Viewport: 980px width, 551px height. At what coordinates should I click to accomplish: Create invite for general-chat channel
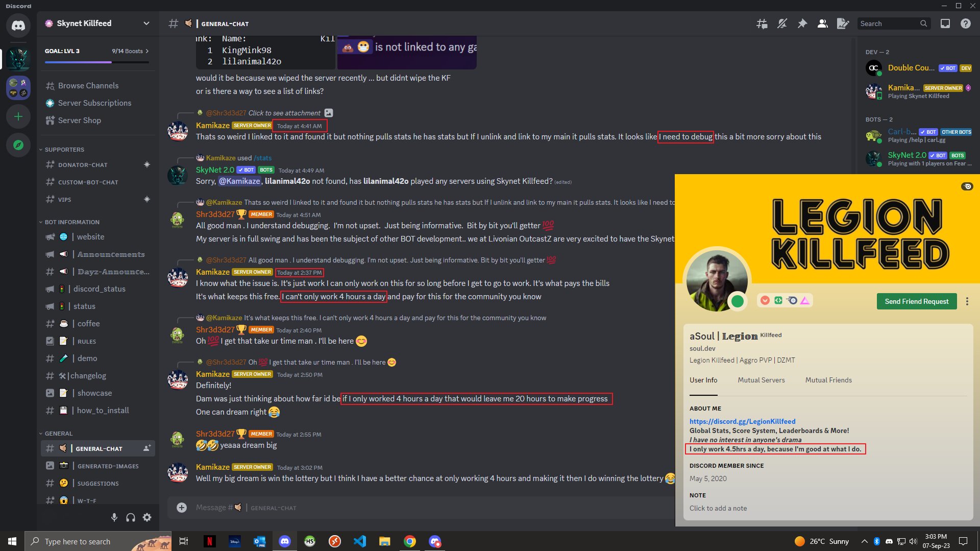point(147,448)
